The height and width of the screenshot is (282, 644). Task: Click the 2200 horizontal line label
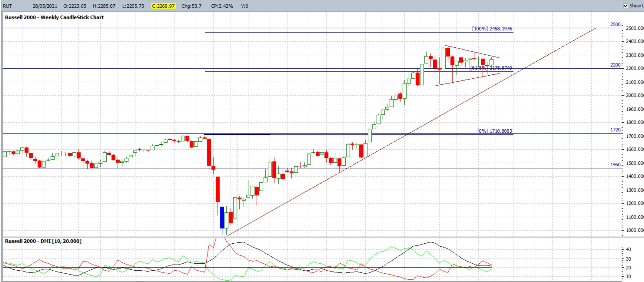615,65
